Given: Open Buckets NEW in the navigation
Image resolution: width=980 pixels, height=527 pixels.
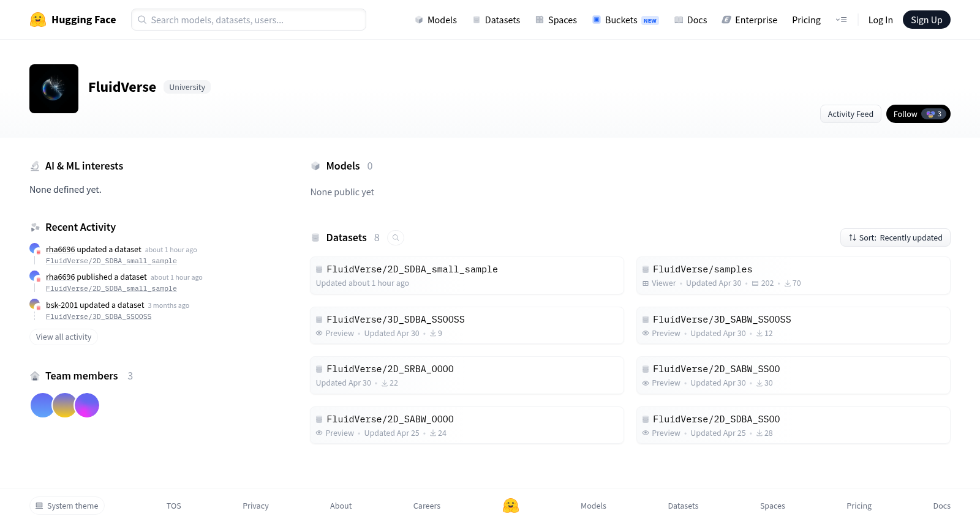Looking at the screenshot, I should point(625,20).
